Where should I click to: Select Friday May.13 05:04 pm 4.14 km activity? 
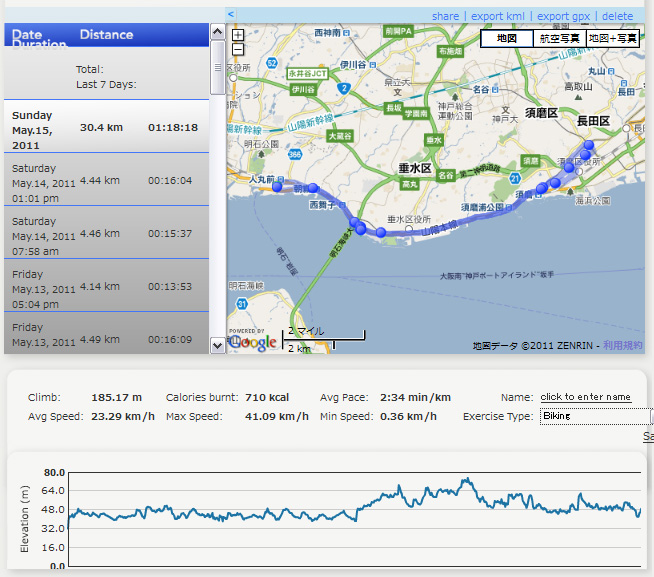106,286
